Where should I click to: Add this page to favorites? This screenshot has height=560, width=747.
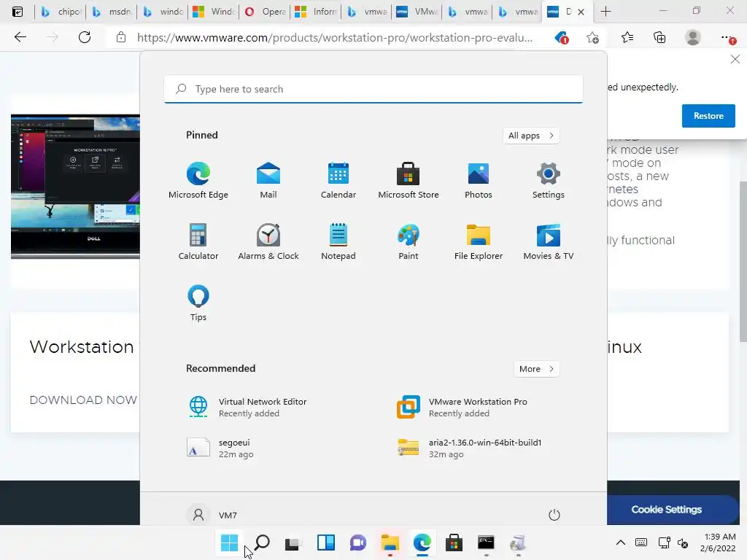(592, 37)
